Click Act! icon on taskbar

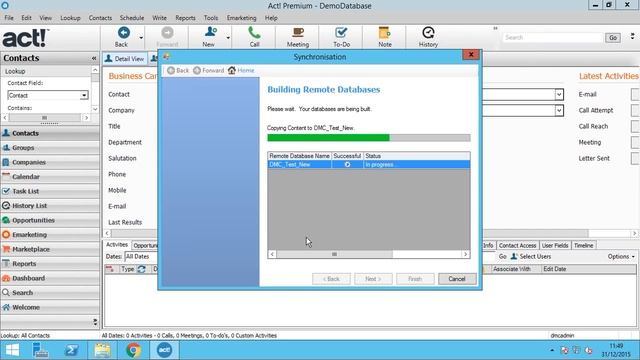click(x=164, y=350)
